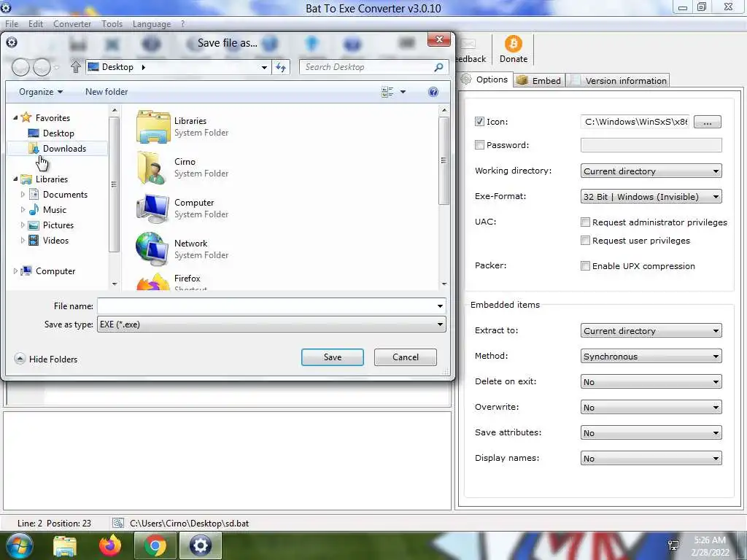Open the Delete on exit dropdown

point(651,382)
